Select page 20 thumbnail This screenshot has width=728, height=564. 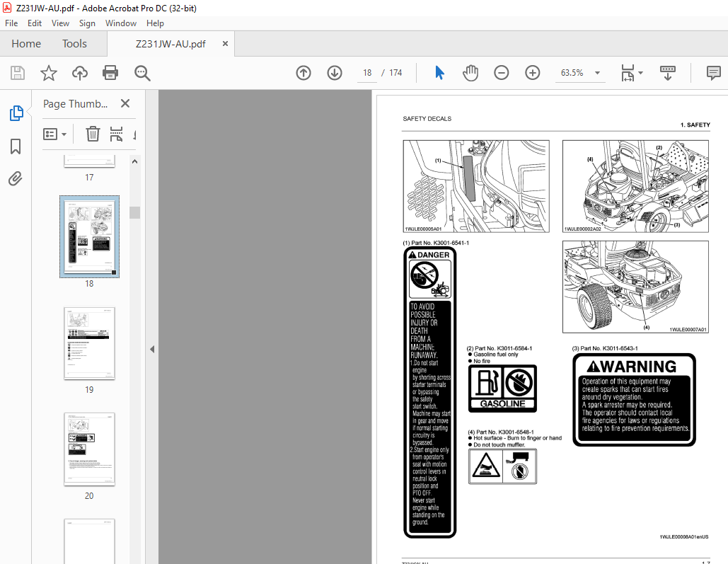[89, 449]
